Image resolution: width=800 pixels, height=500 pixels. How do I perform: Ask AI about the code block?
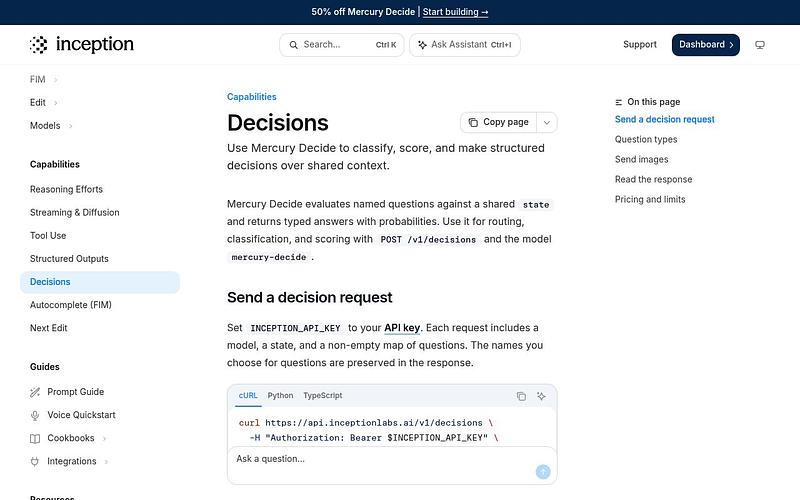click(541, 396)
